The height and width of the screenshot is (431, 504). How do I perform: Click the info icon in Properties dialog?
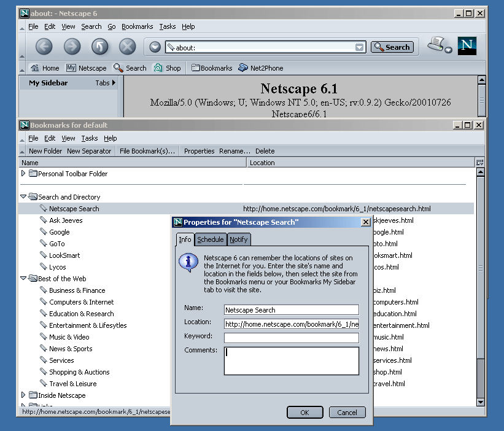[x=188, y=263]
